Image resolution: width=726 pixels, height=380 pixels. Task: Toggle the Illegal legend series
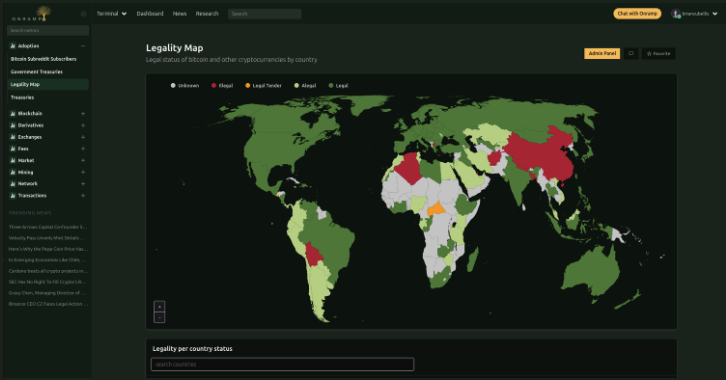[222, 86]
